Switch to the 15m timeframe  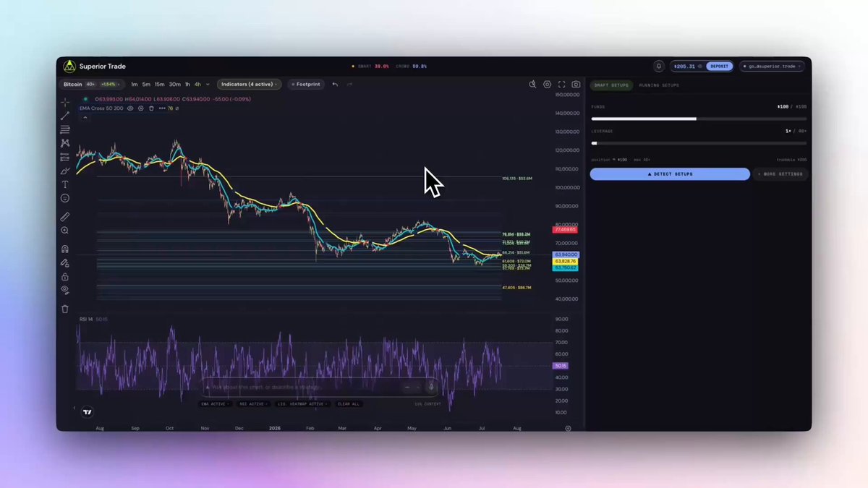pyautogui.click(x=159, y=85)
